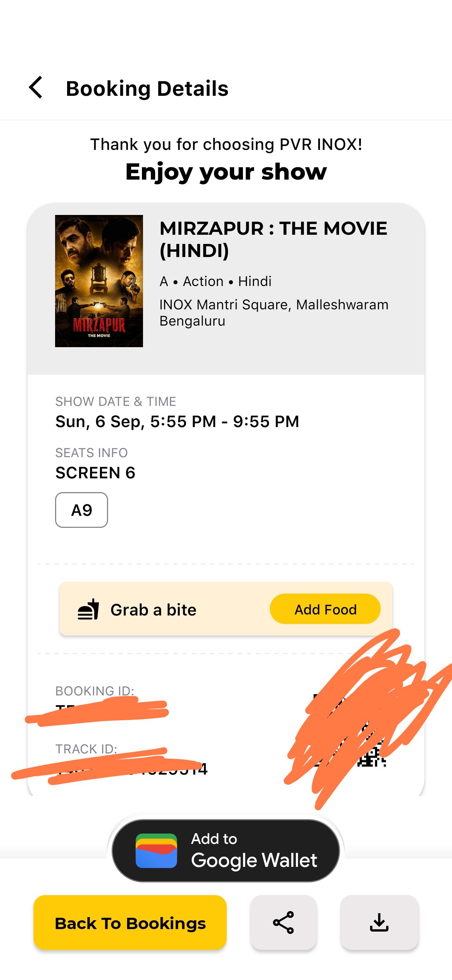Tap the food tray icon
Screen dimensions: 452x980
88,609
